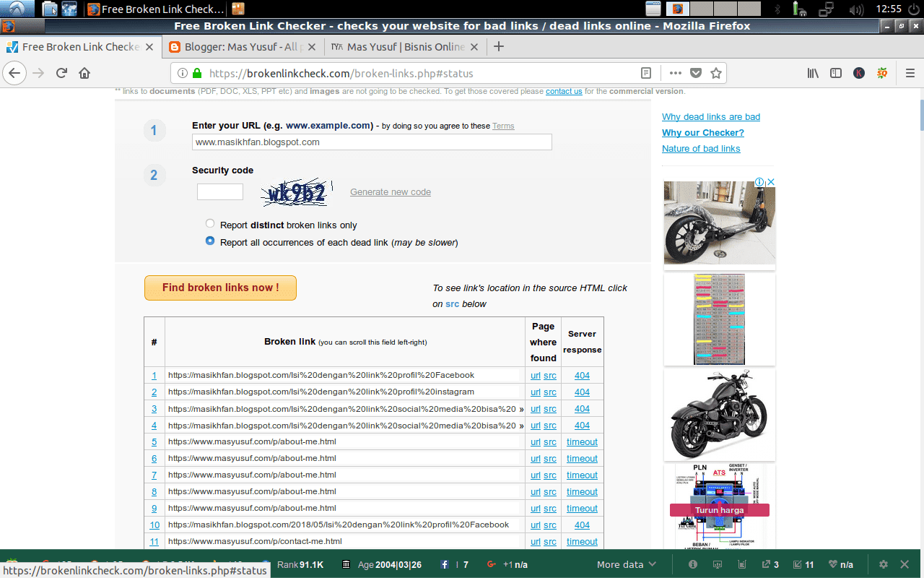Open url link for row 5

click(x=536, y=442)
